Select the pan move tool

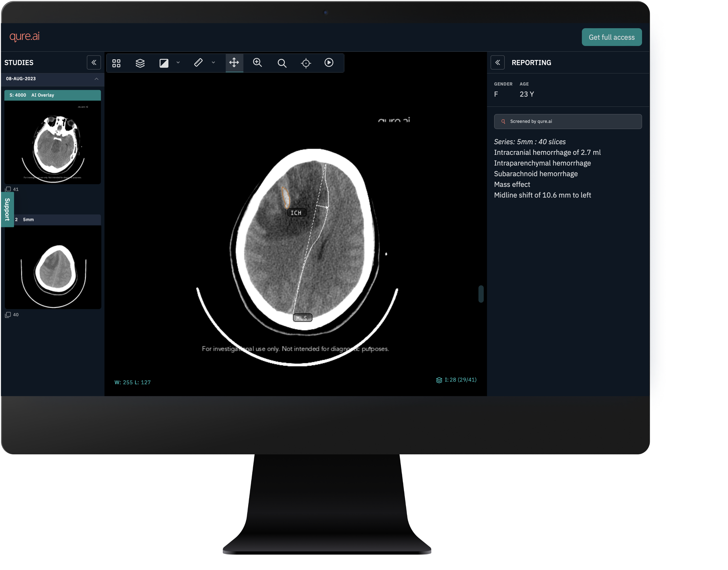click(234, 62)
